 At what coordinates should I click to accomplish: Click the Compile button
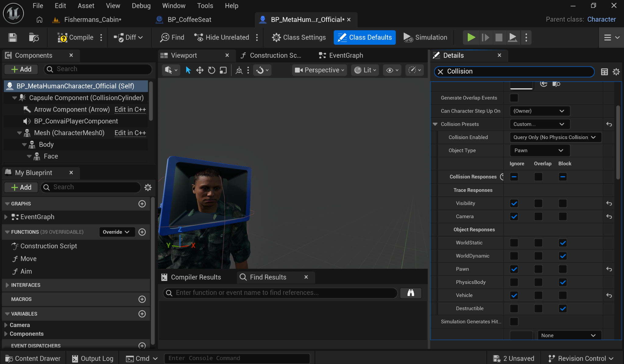point(76,37)
